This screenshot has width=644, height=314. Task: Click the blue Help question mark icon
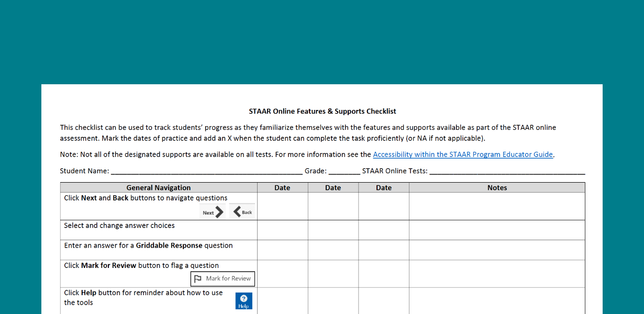click(243, 301)
